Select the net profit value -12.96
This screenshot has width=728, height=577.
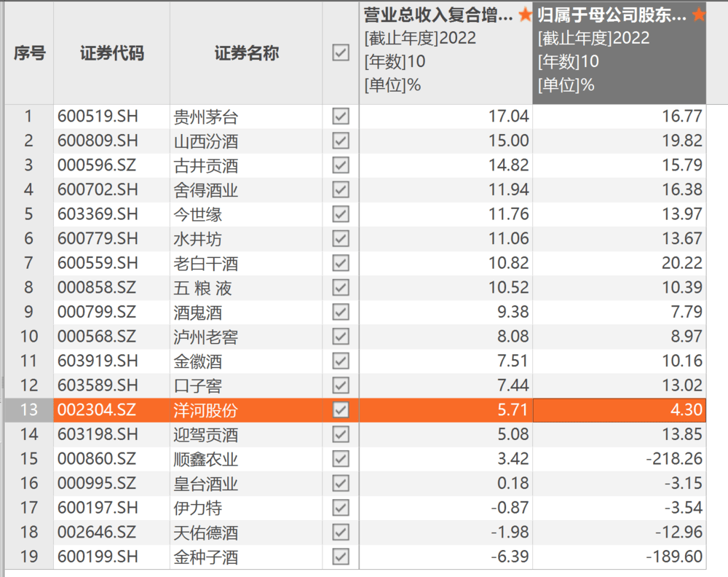[x=678, y=533]
